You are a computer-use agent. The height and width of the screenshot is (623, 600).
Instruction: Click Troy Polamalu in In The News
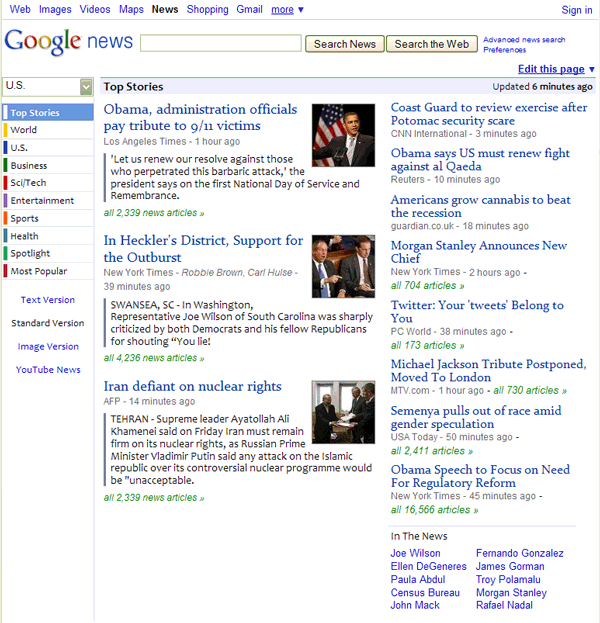[x=508, y=579]
